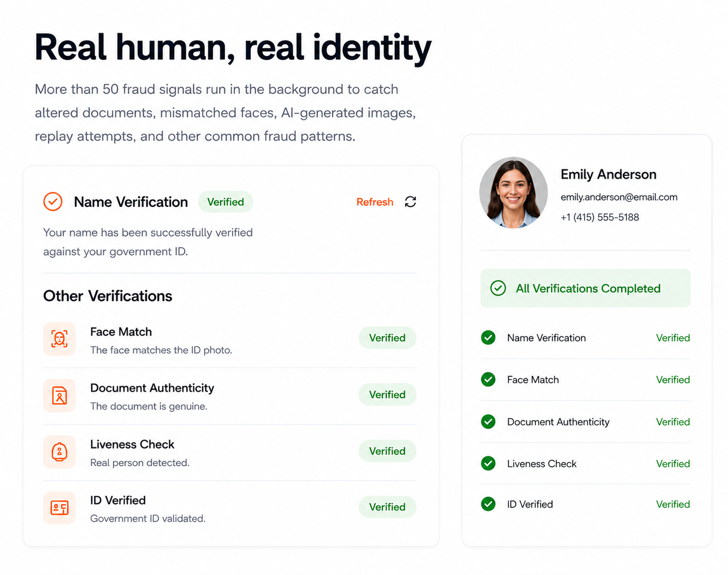Click 'The face matches the ID photo.' text
The image size is (728, 575).
pyautogui.click(x=161, y=350)
